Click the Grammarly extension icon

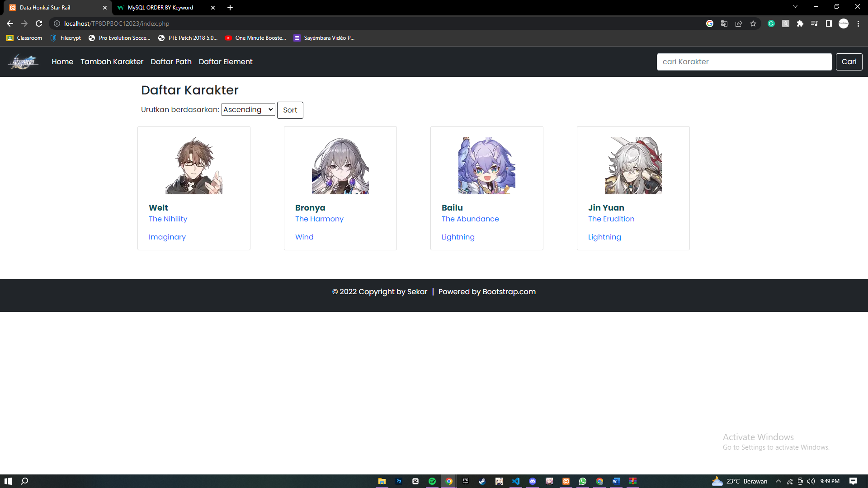tap(771, 23)
